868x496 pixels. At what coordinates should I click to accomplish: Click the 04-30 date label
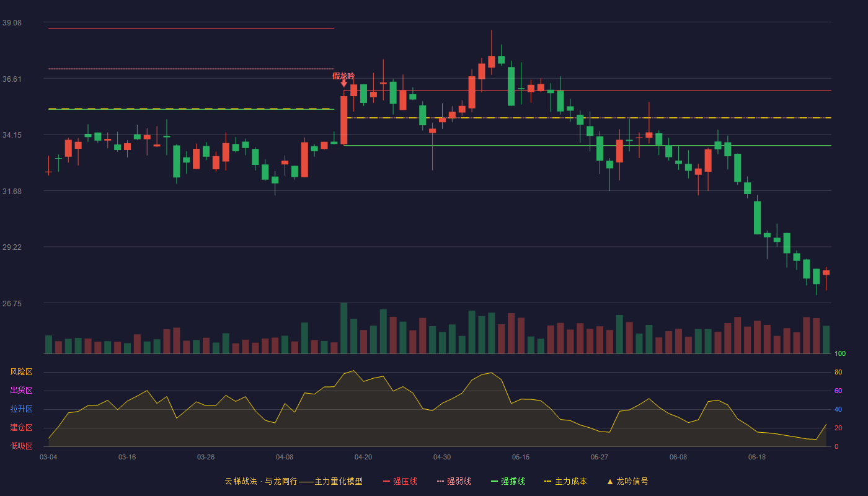click(x=442, y=457)
